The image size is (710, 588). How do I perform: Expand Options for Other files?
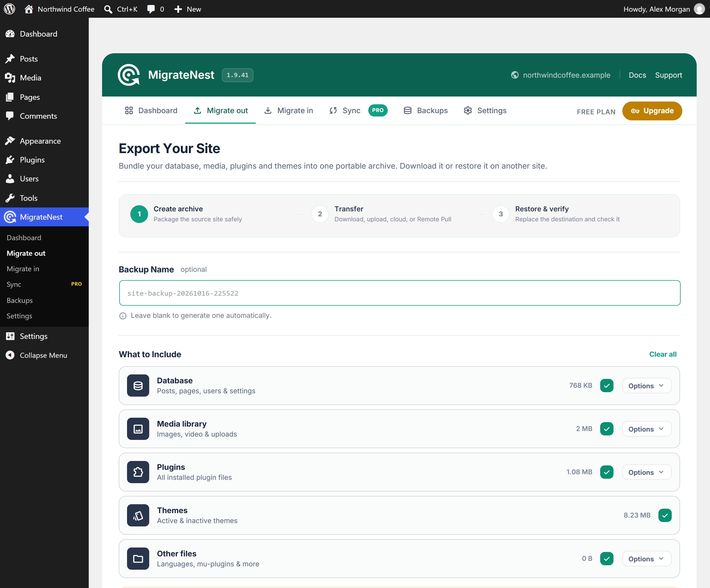(646, 559)
